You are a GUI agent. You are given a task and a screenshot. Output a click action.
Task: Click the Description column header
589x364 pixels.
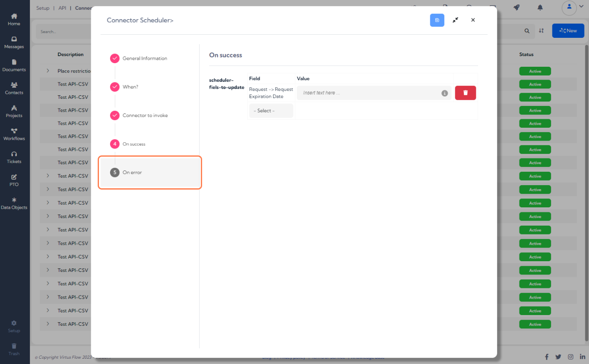(x=70, y=54)
